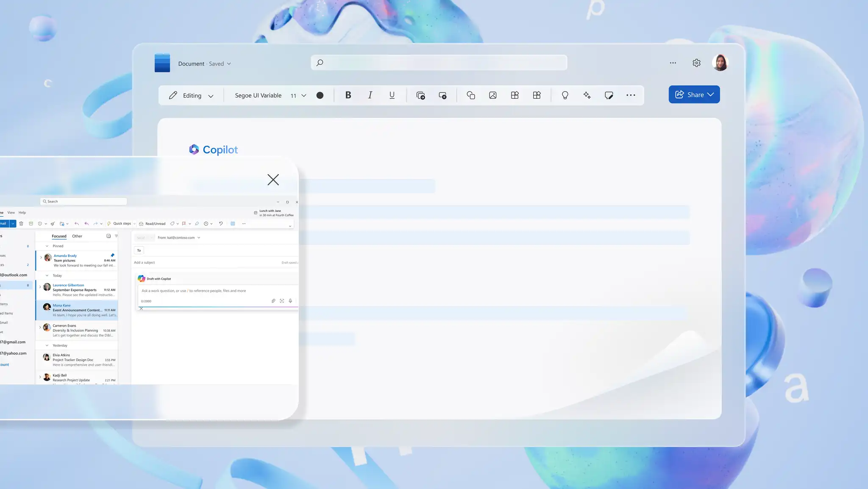Collapse the Pinned group
This screenshot has height=489, width=868.
47,246
